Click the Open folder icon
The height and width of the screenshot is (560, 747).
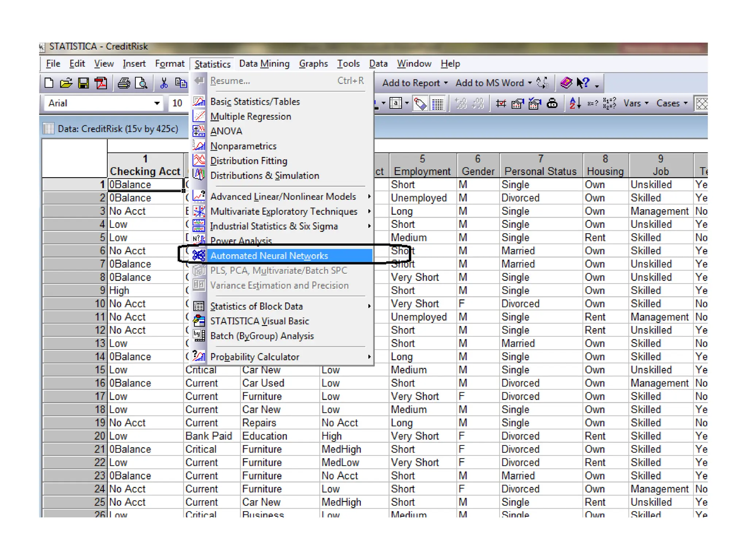tap(66, 83)
